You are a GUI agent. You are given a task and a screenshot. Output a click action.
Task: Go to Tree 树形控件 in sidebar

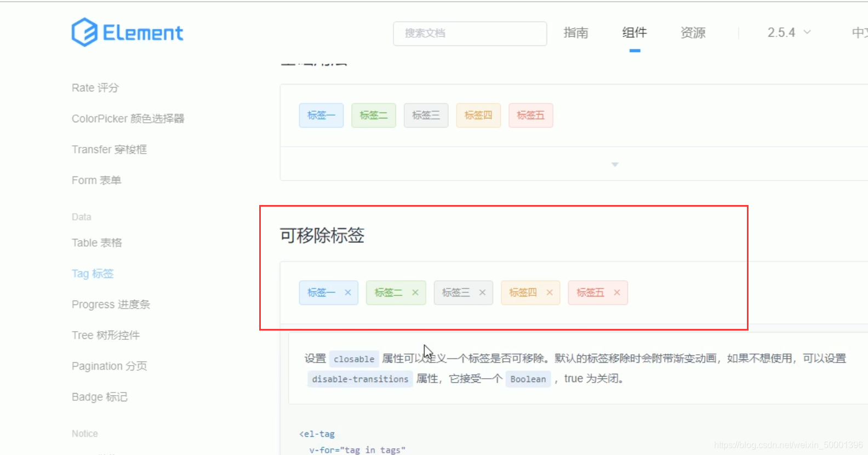(106, 335)
